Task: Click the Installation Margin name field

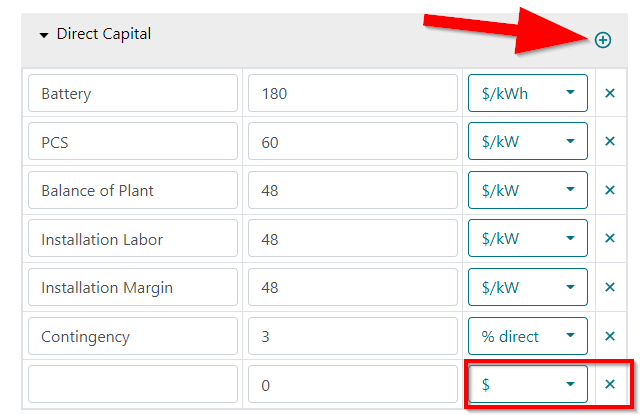Action: click(133, 287)
